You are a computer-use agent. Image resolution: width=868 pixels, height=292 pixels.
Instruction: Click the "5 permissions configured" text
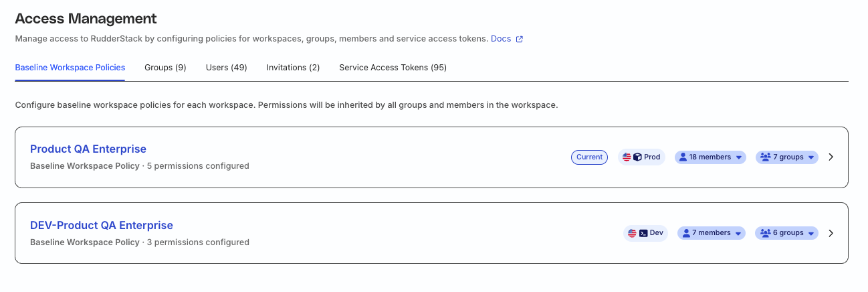198,166
